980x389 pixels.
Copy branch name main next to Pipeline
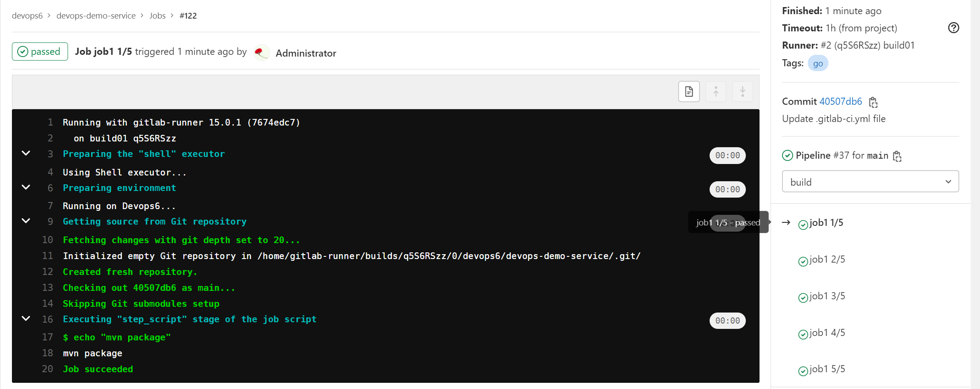click(897, 156)
